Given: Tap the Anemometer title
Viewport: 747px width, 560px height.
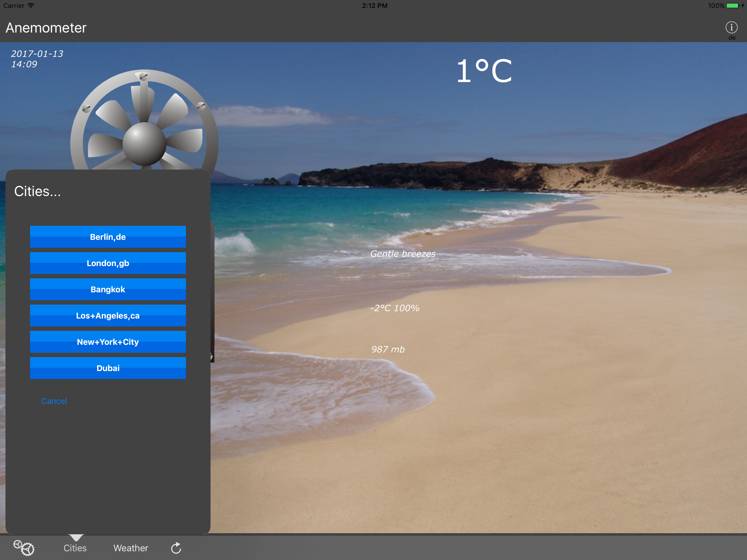Looking at the screenshot, I should pyautogui.click(x=46, y=28).
